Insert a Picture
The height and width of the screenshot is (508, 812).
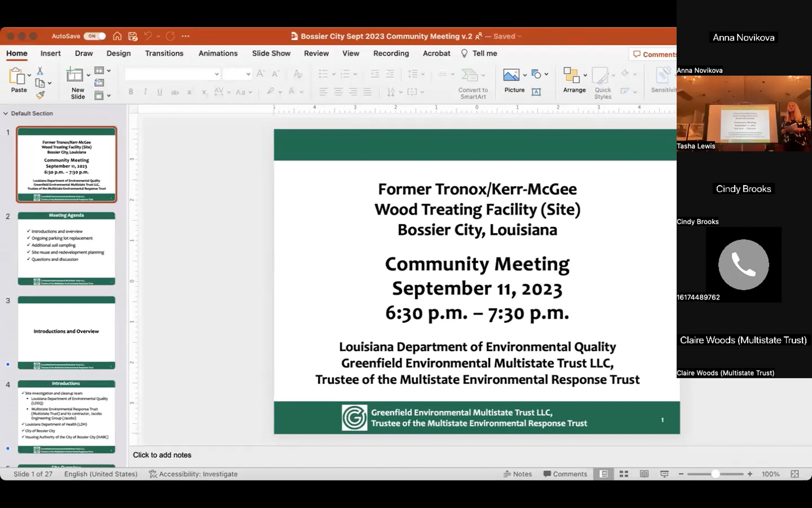(511, 75)
